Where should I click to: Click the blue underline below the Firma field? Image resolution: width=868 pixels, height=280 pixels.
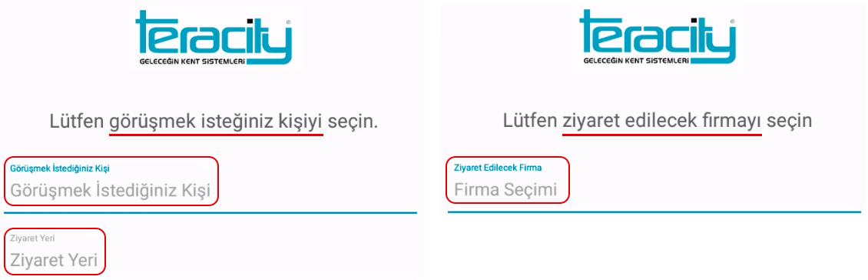click(654, 212)
